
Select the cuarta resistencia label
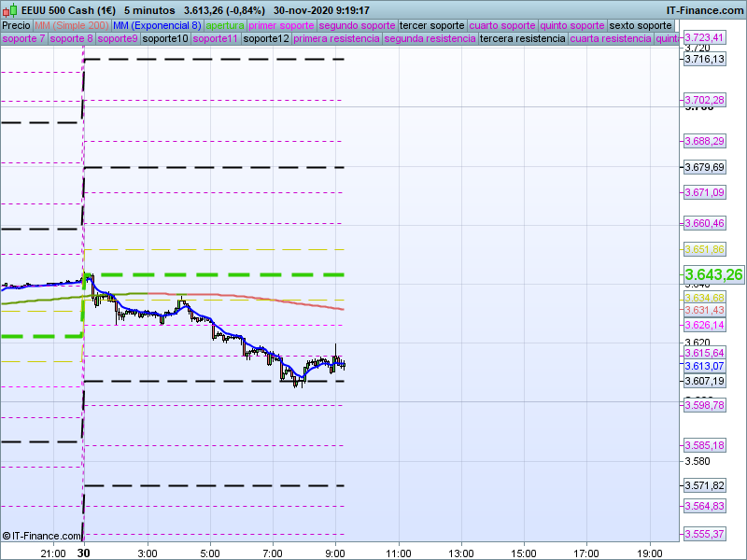pos(611,38)
